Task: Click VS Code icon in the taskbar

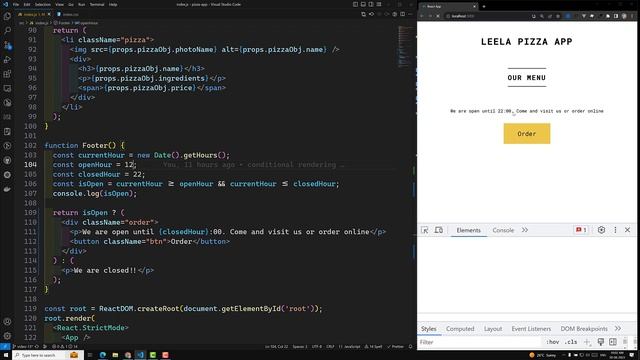Action: pyautogui.click(x=140, y=355)
